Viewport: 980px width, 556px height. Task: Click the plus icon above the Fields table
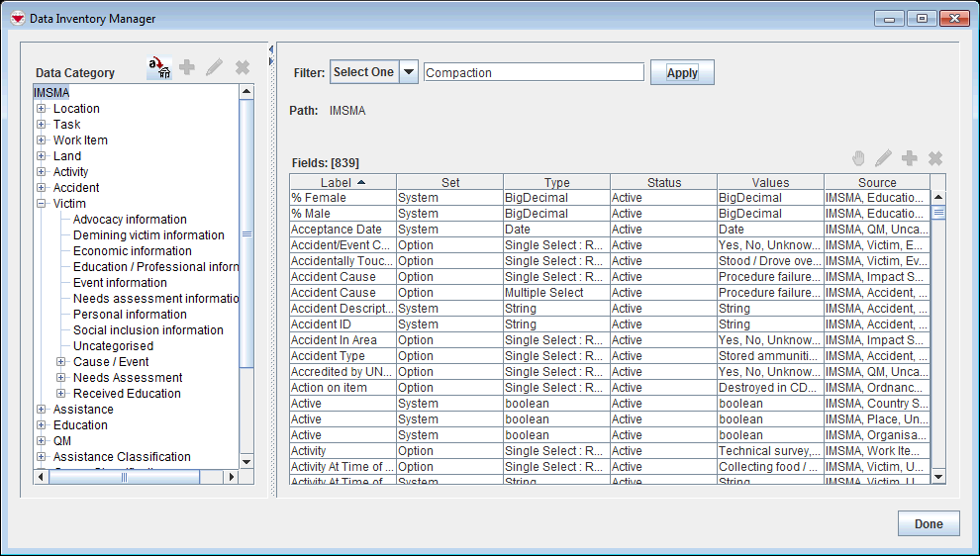tap(909, 158)
